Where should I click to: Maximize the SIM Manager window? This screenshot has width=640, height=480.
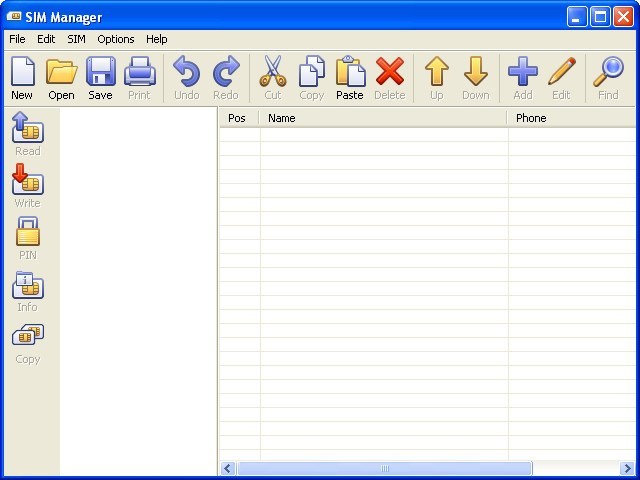click(600, 17)
